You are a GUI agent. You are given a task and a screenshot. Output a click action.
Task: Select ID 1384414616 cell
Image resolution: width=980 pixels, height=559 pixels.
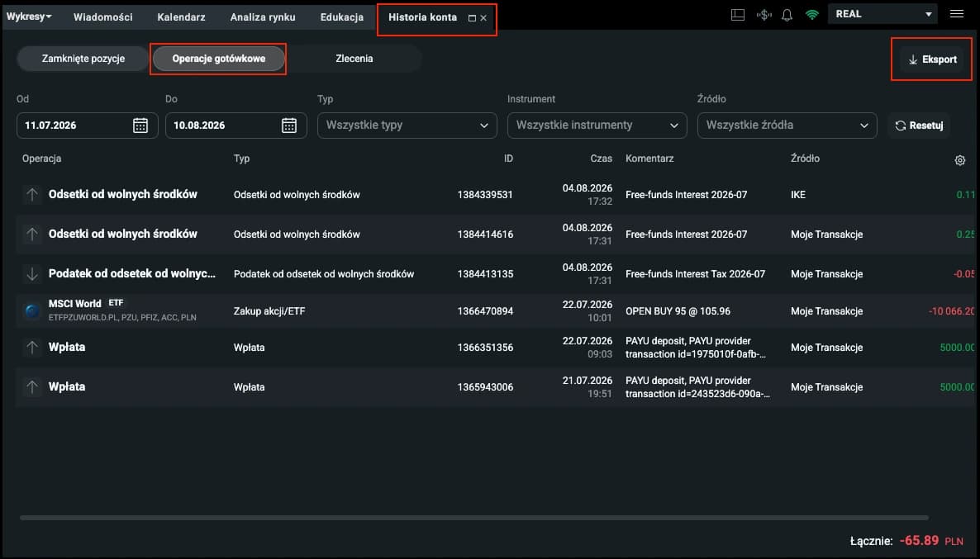coord(485,234)
